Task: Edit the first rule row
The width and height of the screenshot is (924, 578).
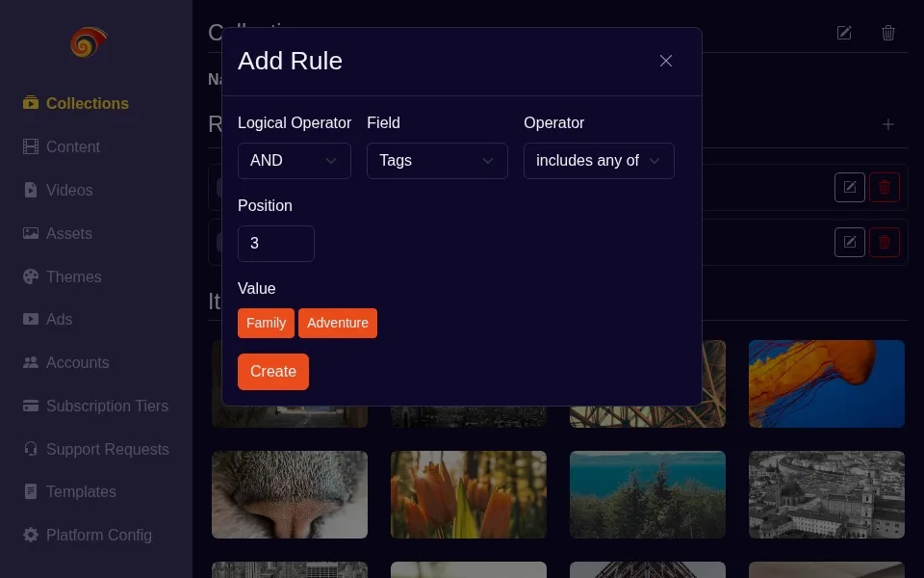Action: click(849, 188)
